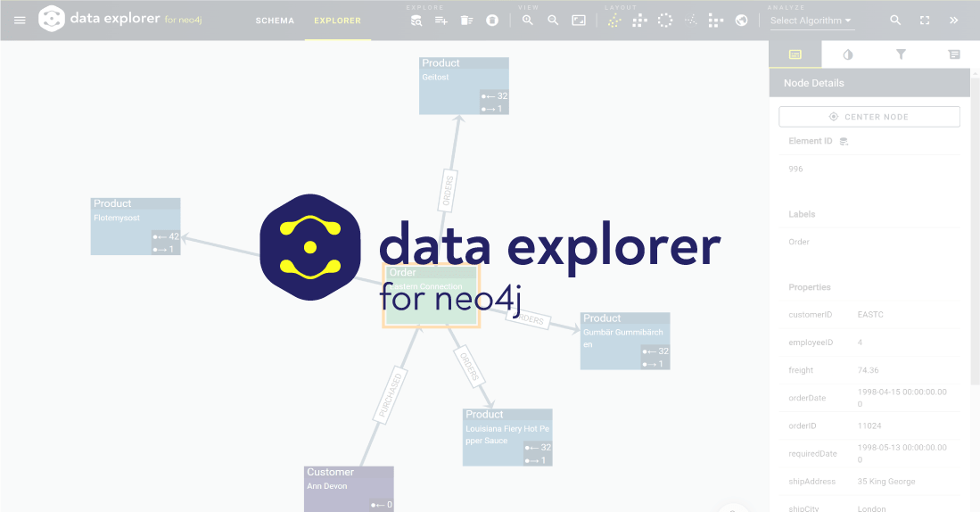
Task: Zoom in on the graph view
Action: coord(528,21)
